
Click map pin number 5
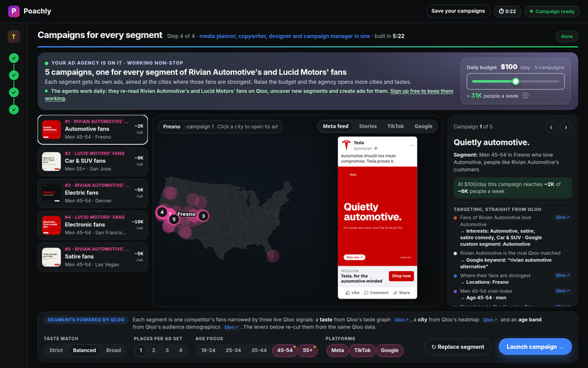pos(174,219)
